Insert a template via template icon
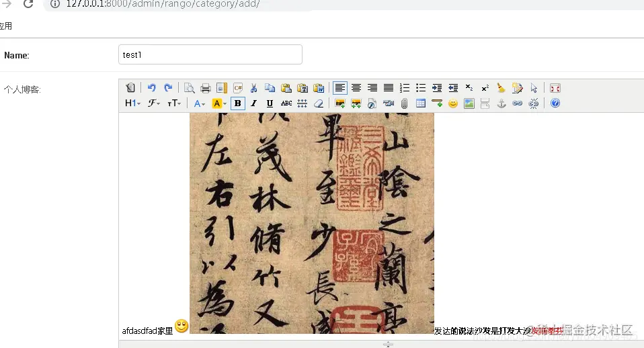 221,88
